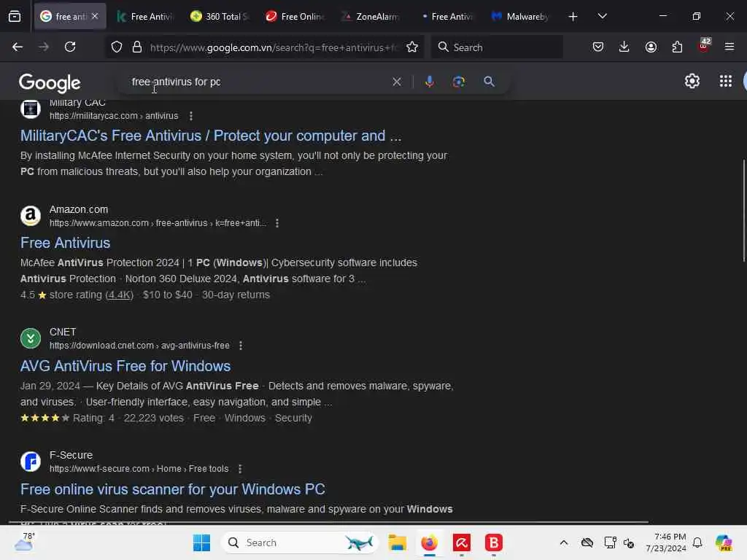Open Amazon result options menu
Image resolution: width=747 pixels, height=560 pixels.
pos(276,223)
